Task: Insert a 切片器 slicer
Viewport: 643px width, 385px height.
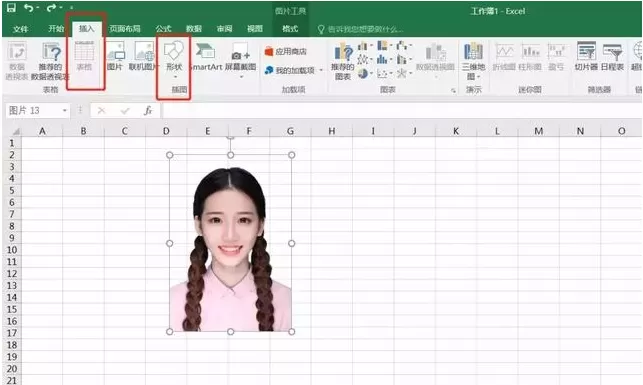Action: point(586,56)
